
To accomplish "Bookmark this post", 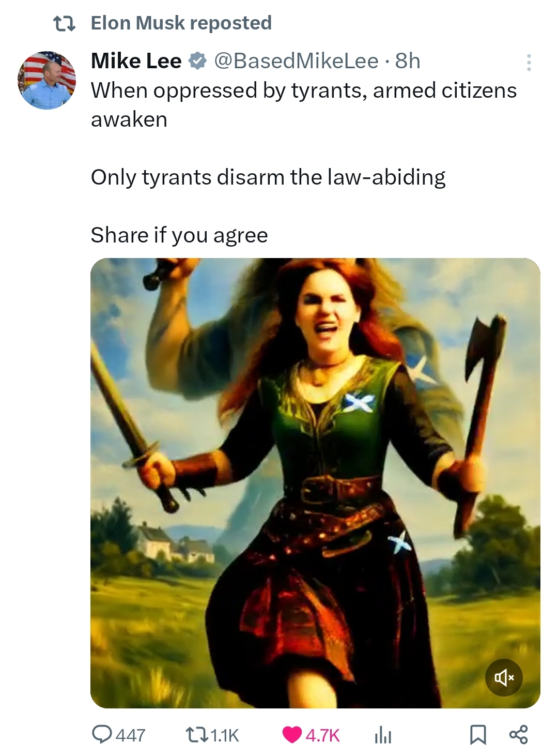I will coord(478,735).
